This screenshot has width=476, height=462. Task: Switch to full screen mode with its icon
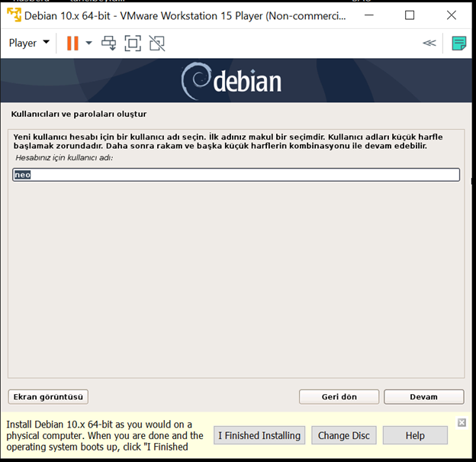tap(133, 44)
